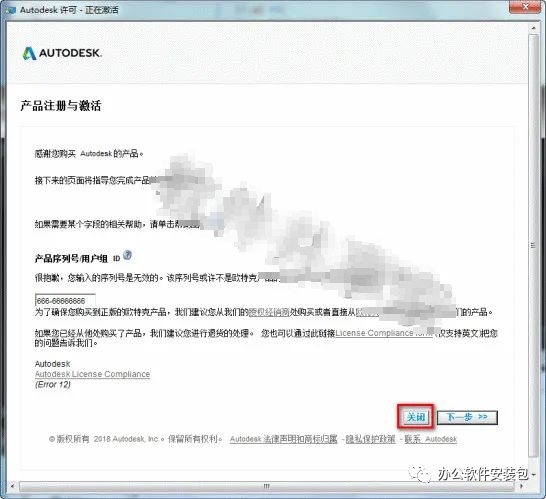Viewport: 546px width, 499px height.
Task: Open the 联系 Autodesk contact link
Action: [430, 439]
